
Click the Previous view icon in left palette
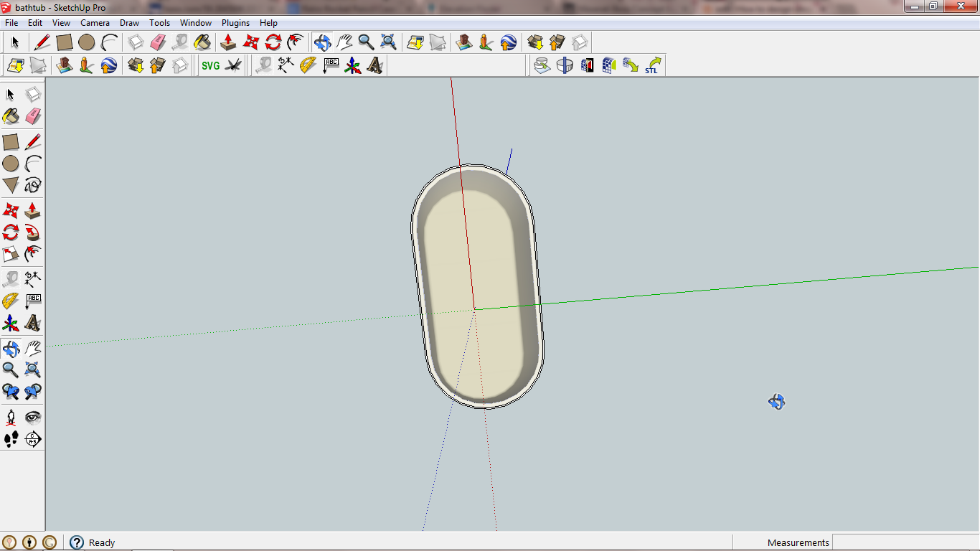click(11, 392)
